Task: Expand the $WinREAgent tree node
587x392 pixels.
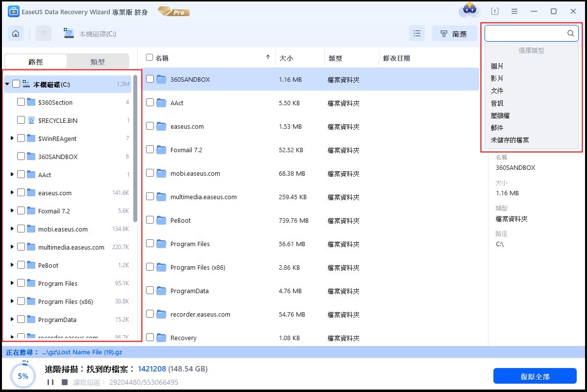Action: coord(11,138)
